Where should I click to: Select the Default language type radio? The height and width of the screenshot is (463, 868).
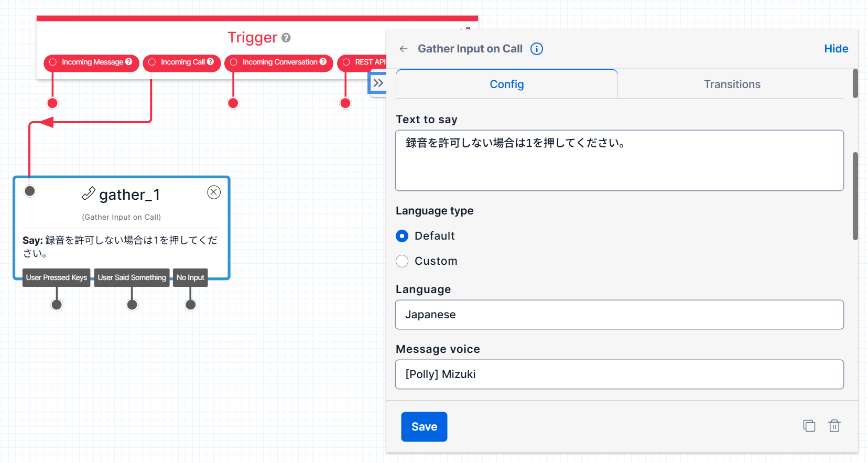pyautogui.click(x=402, y=236)
